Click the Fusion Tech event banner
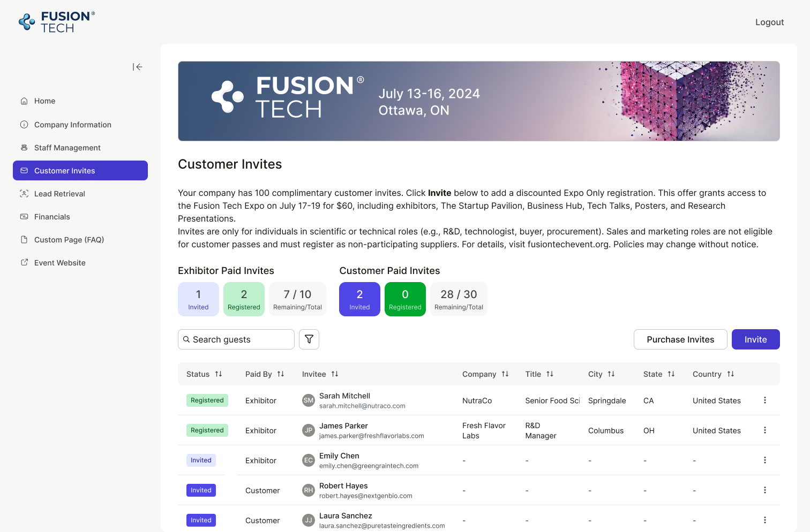Image resolution: width=810 pixels, height=532 pixels. click(x=479, y=101)
